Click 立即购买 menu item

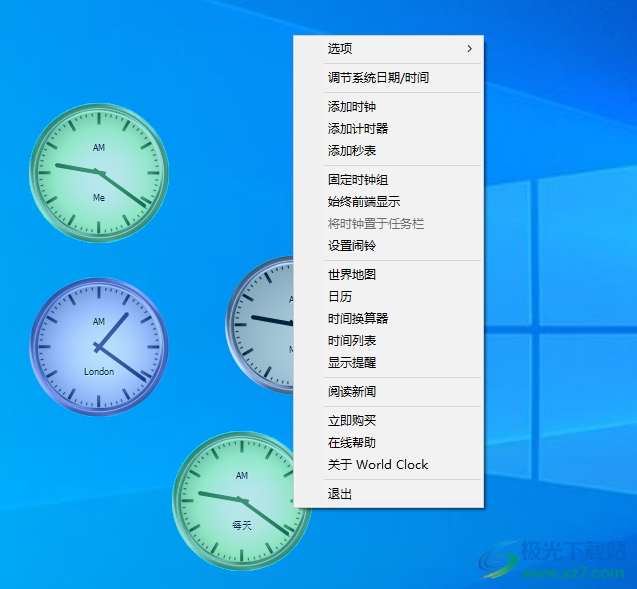click(388, 420)
